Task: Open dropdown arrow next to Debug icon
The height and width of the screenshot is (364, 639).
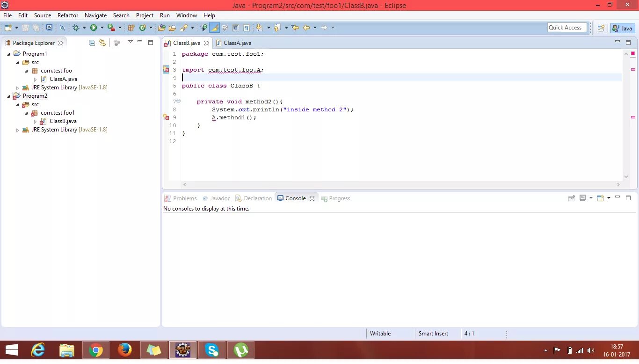Action: point(85,28)
